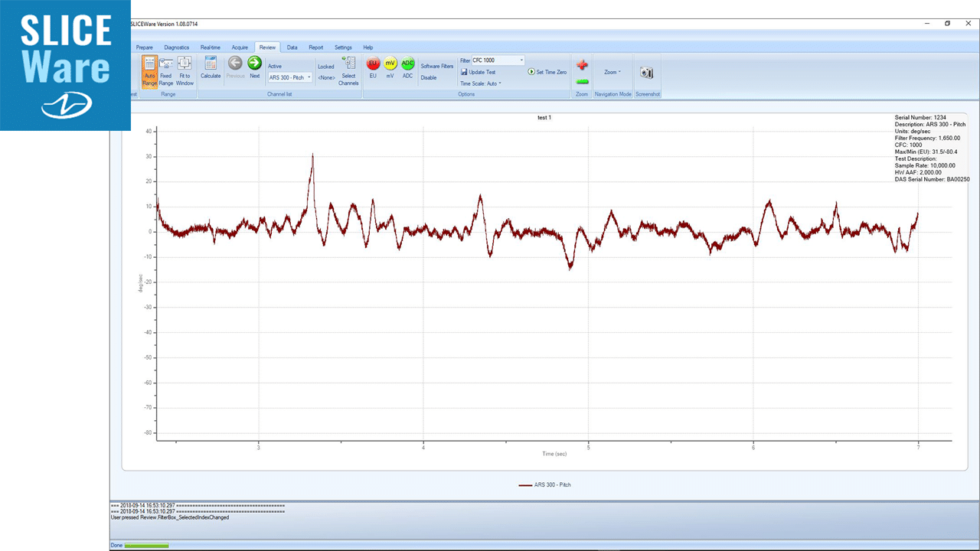Select the Auto Range button
The width and height of the screenshot is (980, 551).
tap(149, 70)
